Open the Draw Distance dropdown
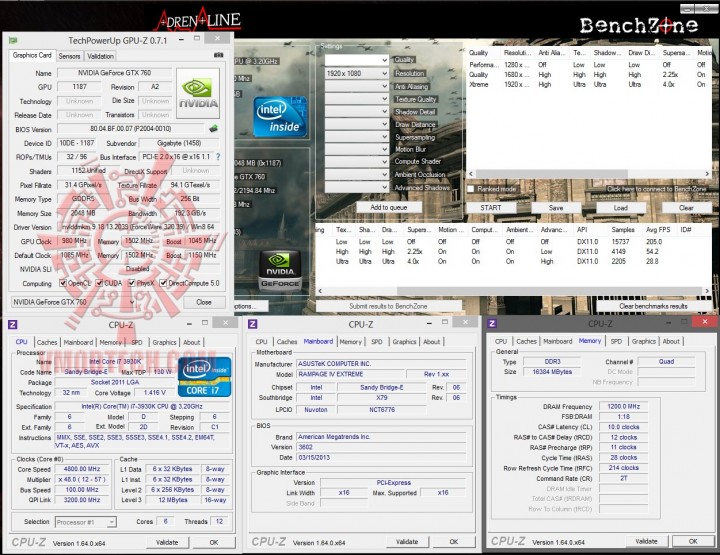Screen dimensions: 720x555 357,124
